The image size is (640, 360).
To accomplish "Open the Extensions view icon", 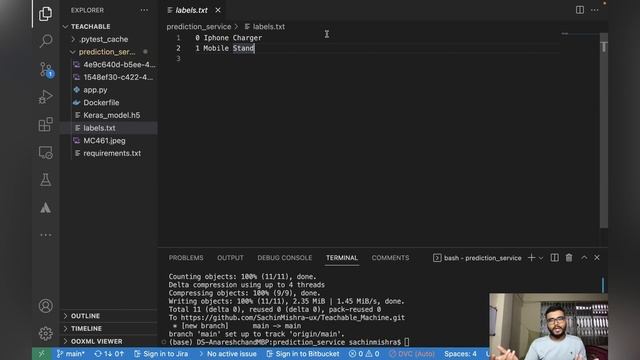I will coord(46,124).
